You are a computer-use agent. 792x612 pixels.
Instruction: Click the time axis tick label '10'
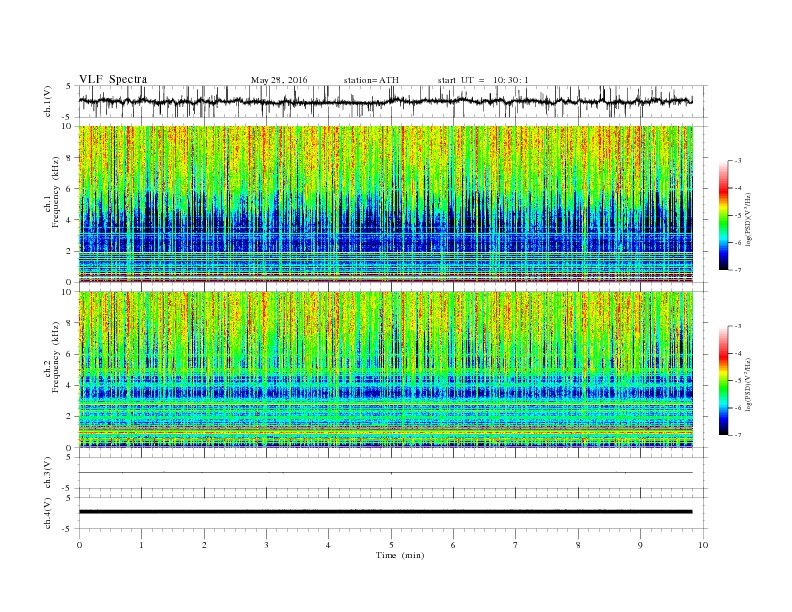point(703,545)
